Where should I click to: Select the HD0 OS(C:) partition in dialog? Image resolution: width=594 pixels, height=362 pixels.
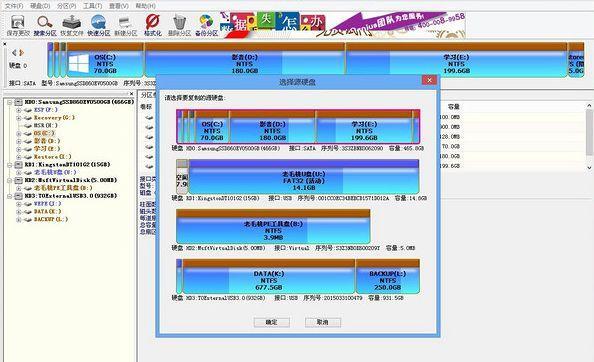click(x=212, y=127)
